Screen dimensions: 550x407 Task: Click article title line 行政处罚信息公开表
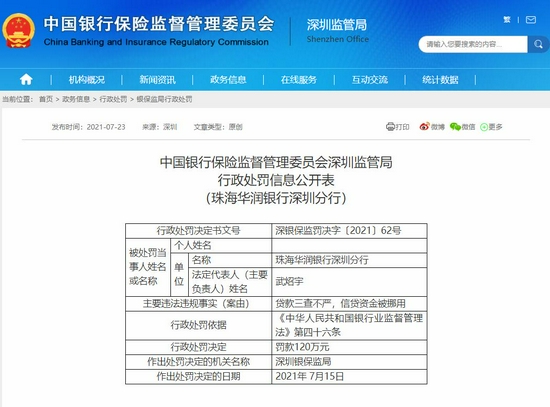tap(276, 180)
